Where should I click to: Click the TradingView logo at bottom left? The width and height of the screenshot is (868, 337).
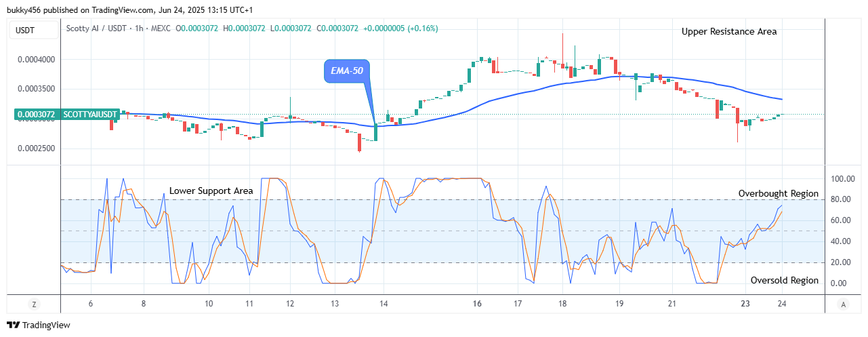click(x=39, y=325)
